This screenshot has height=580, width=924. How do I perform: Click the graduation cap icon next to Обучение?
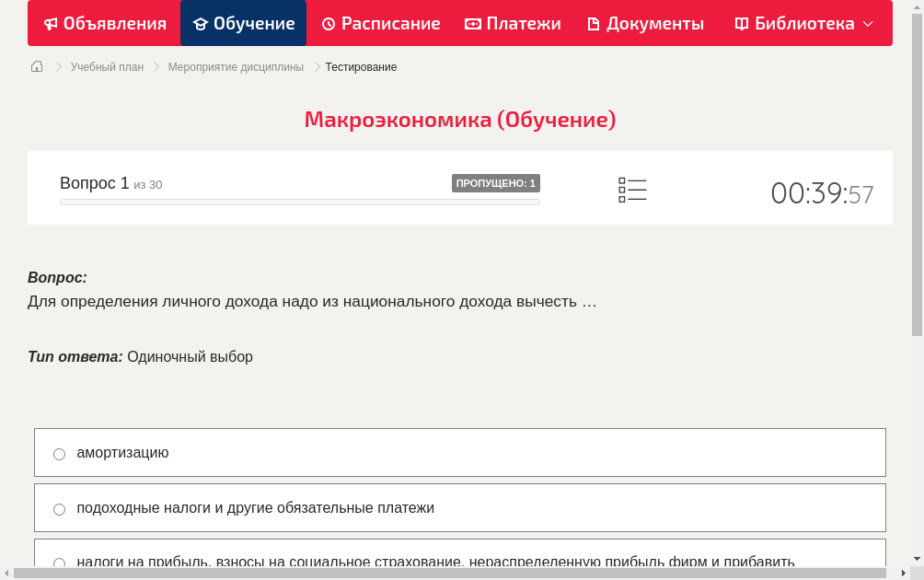[202, 23]
